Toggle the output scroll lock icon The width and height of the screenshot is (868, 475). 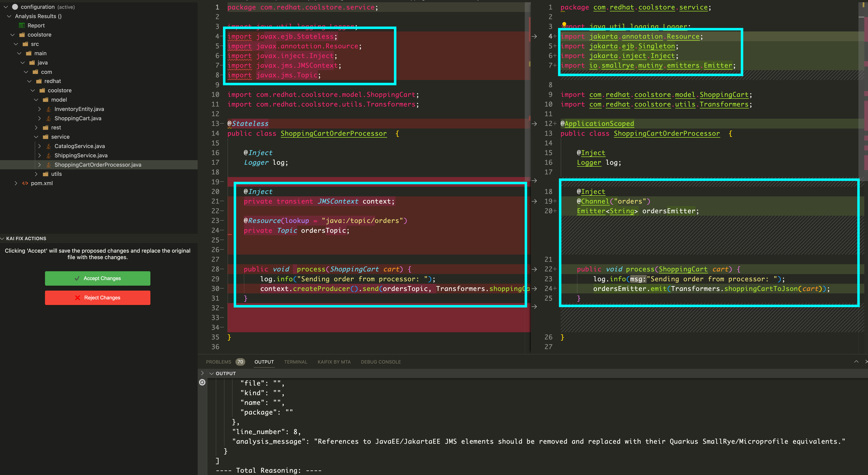coord(202,382)
